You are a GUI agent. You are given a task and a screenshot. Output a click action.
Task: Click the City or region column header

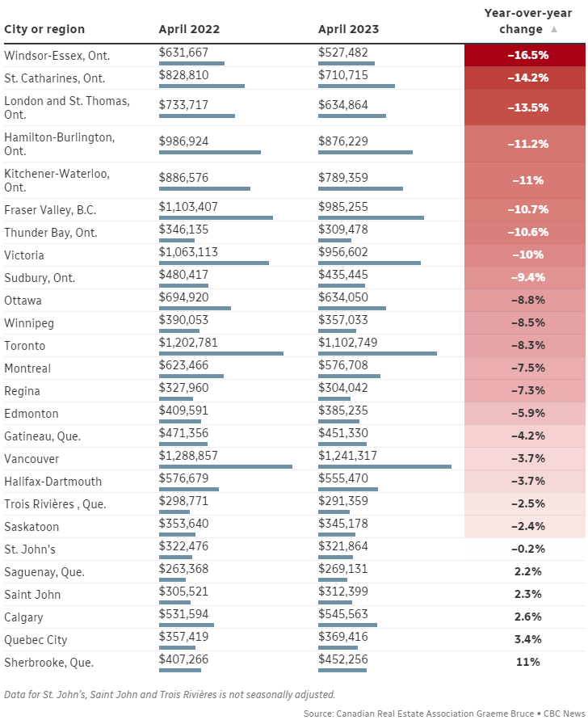coord(44,29)
